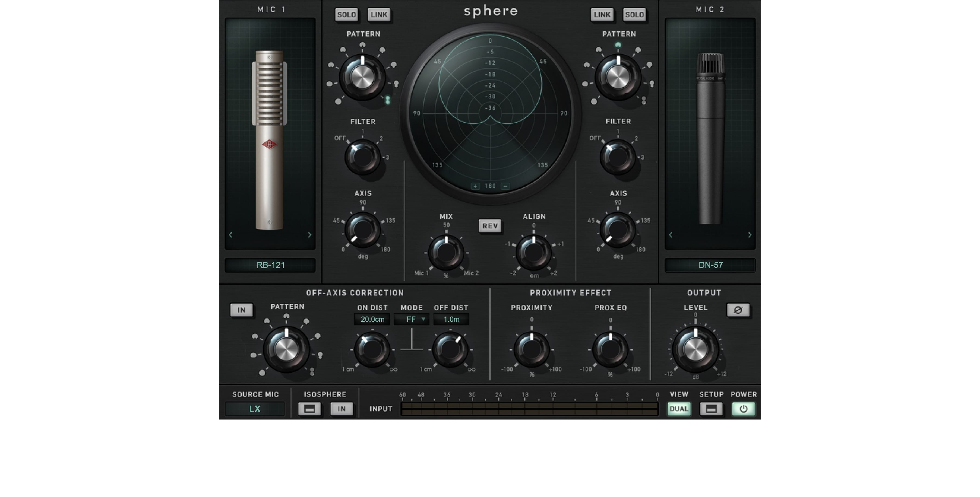Click the minus button under the polar display
This screenshot has height=497, width=980.
(x=505, y=186)
